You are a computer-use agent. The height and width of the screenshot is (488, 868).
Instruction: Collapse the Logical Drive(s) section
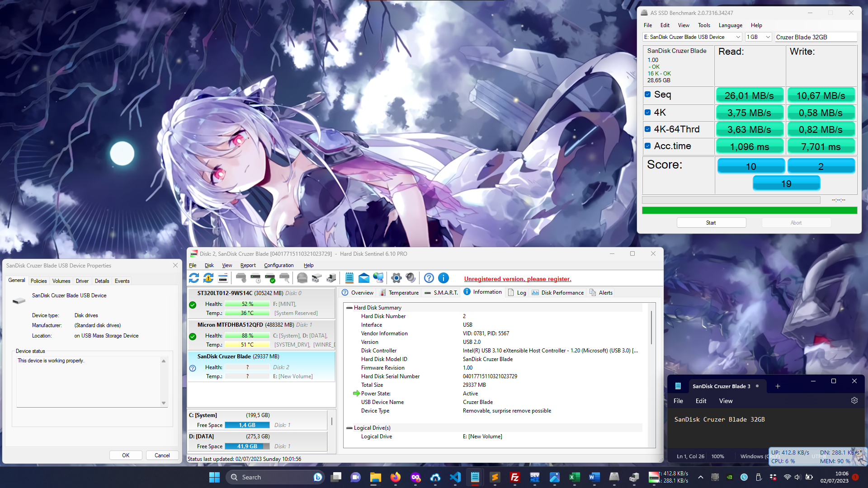[x=349, y=428]
